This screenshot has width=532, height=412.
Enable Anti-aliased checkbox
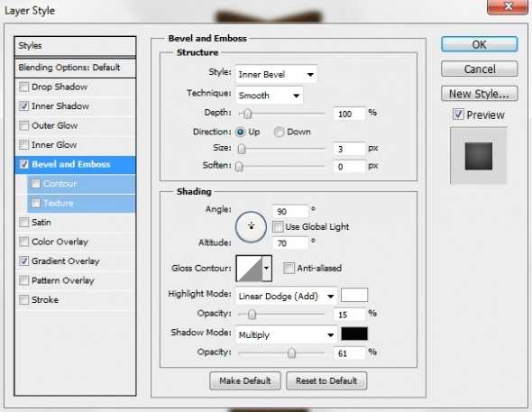click(289, 269)
